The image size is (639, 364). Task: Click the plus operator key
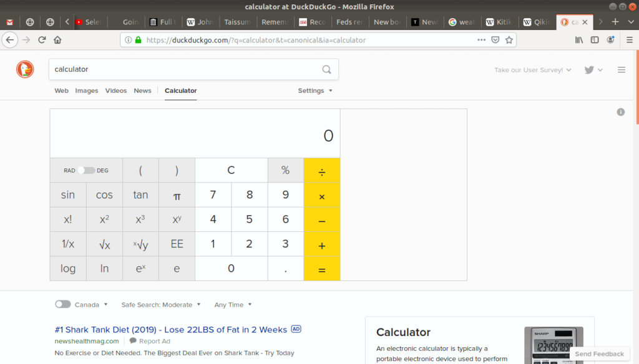(x=322, y=244)
